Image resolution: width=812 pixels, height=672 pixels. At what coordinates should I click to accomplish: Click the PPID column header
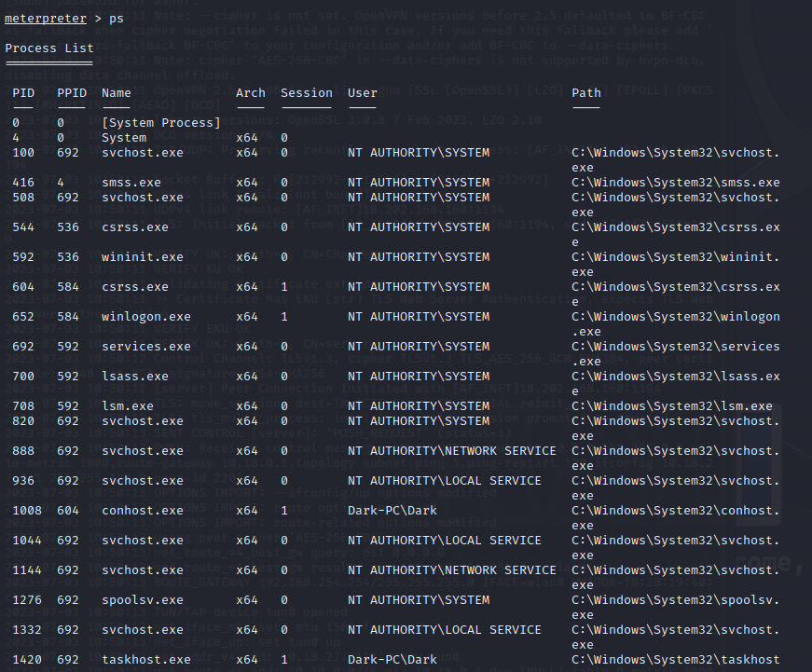[72, 93]
